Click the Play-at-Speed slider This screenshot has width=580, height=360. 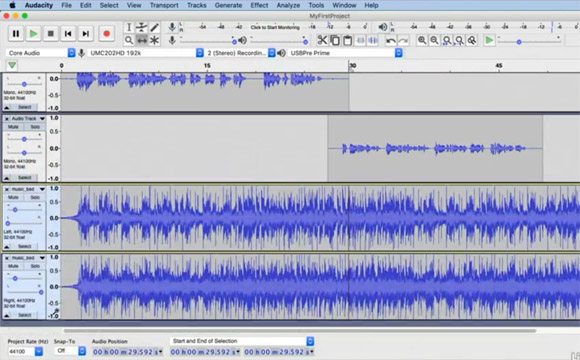pos(528,42)
